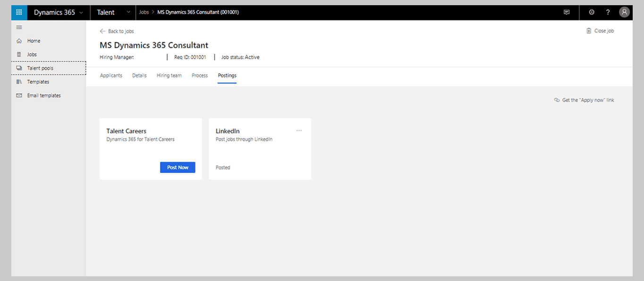Click the job title MS Dynamics 365 Consultant

[x=154, y=45]
